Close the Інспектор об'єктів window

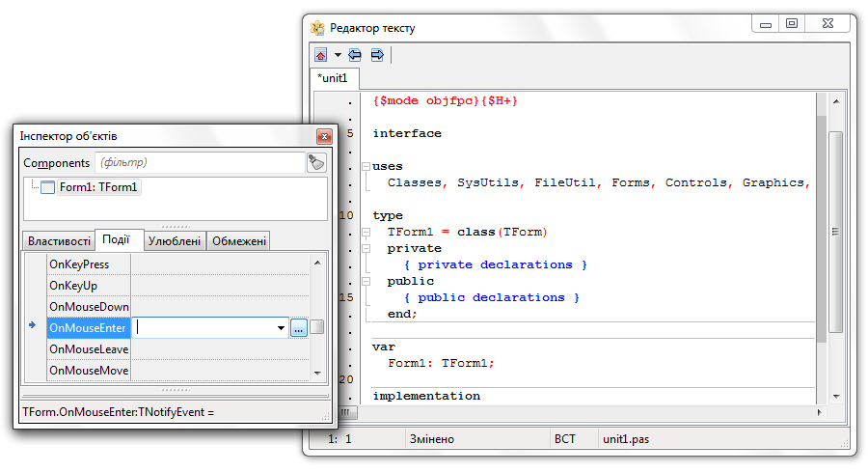coord(324,136)
